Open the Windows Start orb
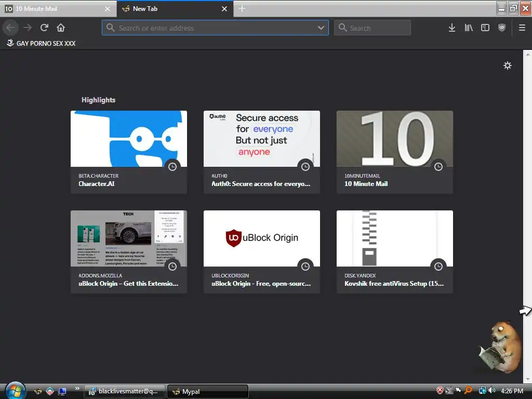 [x=15, y=391]
